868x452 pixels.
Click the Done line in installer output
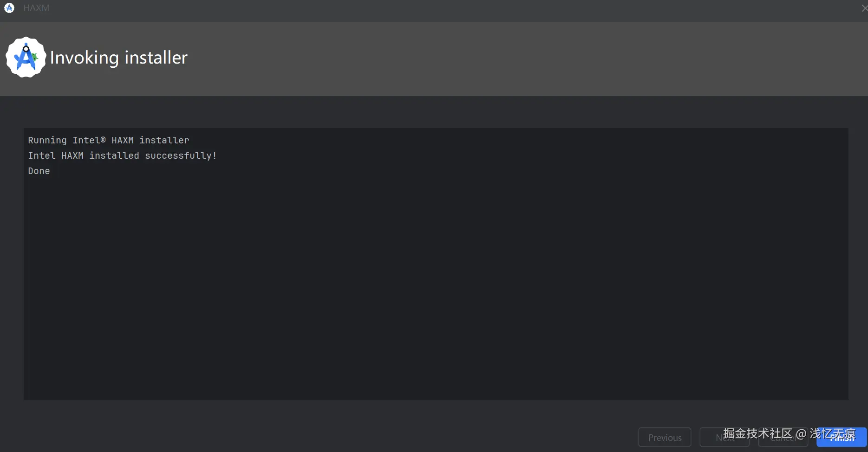(39, 171)
